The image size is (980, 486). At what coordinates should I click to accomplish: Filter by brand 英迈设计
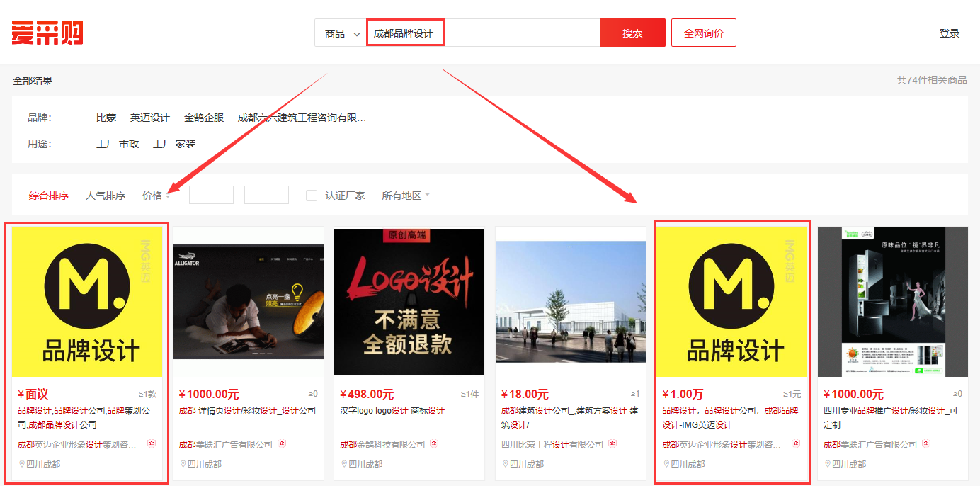coord(150,118)
